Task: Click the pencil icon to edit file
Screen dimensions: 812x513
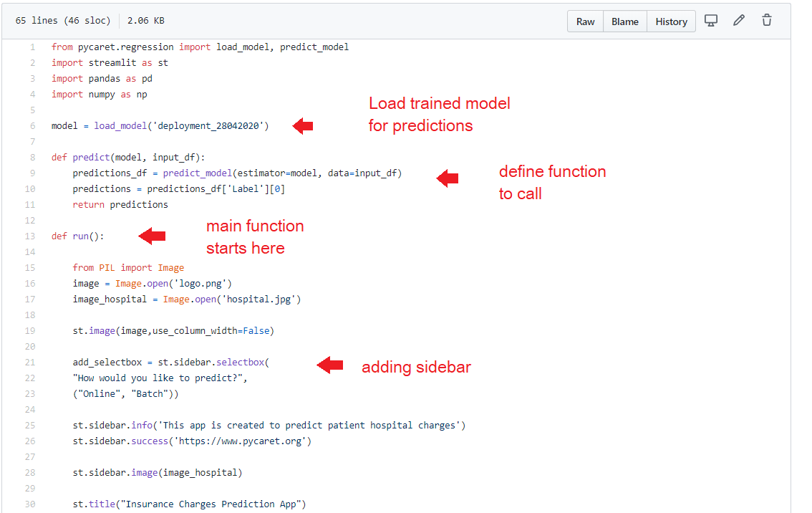Action: tap(739, 21)
